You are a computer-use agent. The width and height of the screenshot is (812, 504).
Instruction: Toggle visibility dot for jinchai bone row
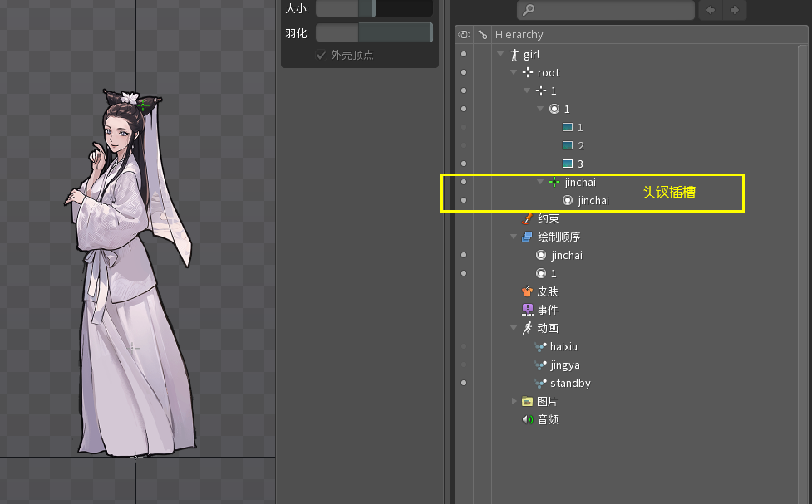464,182
